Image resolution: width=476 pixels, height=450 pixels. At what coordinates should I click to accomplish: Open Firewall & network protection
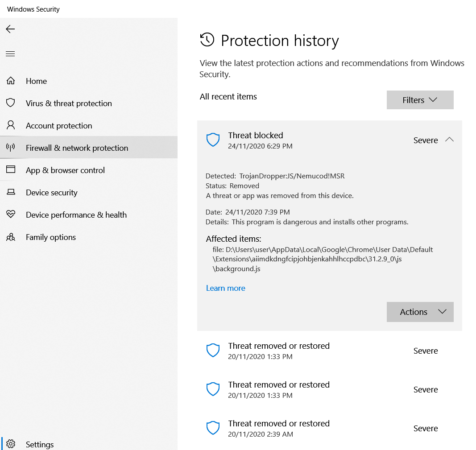[89, 148]
